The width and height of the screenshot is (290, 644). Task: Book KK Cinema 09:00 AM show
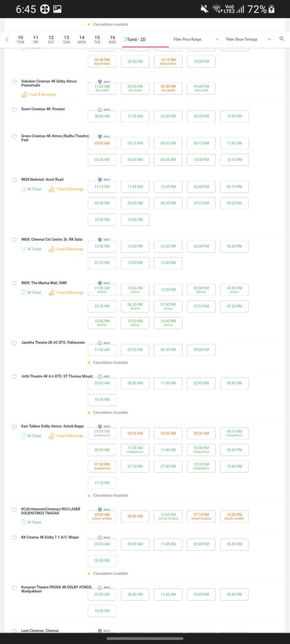coord(135,544)
